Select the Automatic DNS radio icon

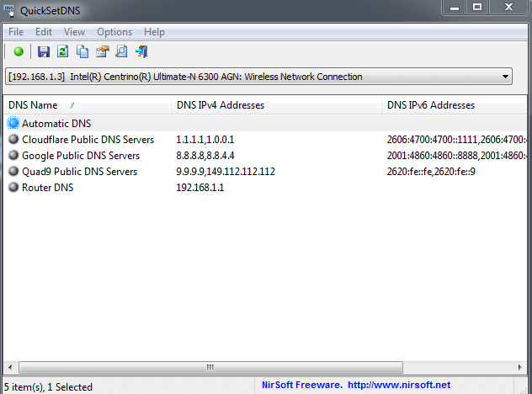tap(13, 123)
